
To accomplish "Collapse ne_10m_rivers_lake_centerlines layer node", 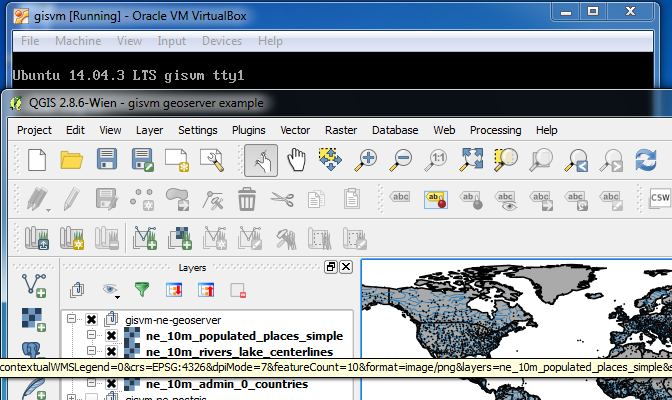I will pos(91,350).
